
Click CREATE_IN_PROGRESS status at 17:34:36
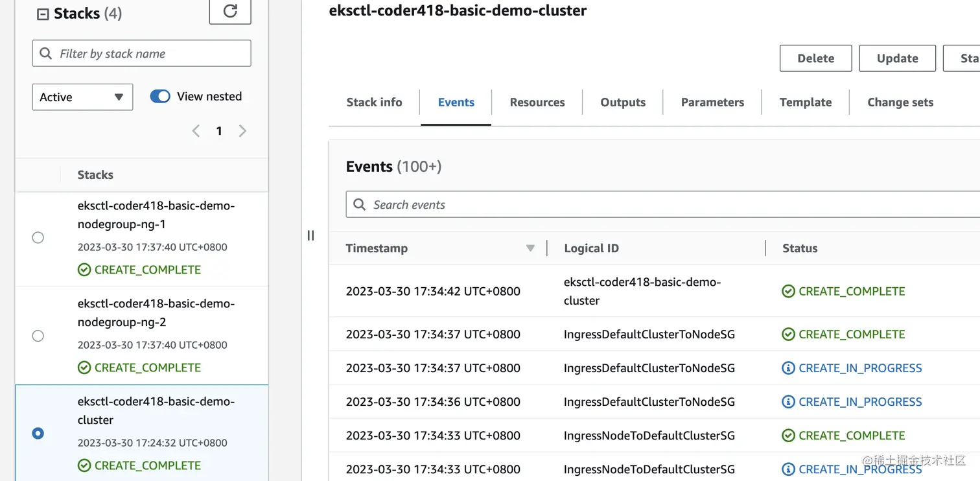(860, 402)
